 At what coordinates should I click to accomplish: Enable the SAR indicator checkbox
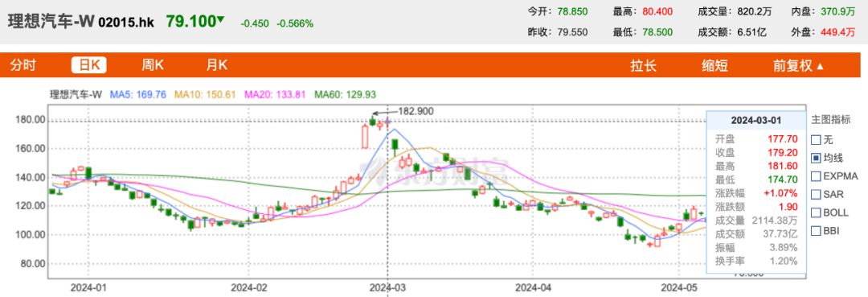point(816,195)
